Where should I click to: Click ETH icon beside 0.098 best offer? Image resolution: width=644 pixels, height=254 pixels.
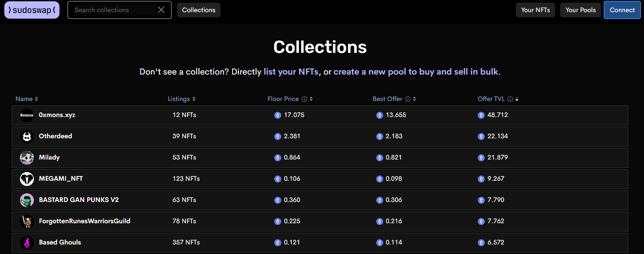pyautogui.click(x=380, y=179)
